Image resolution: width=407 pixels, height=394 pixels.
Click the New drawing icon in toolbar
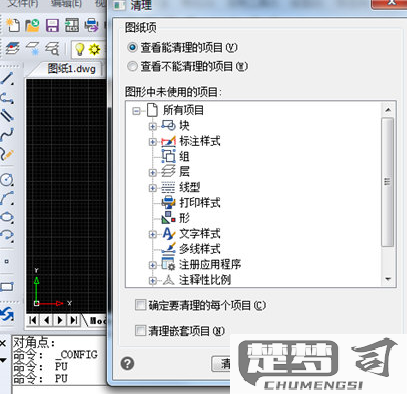(x=13, y=25)
